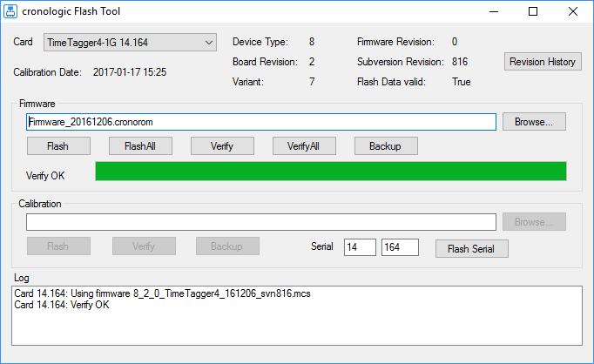Screen dimensions: 594x364
Task: Click the disabled calibration Browse button
Action: coord(534,222)
